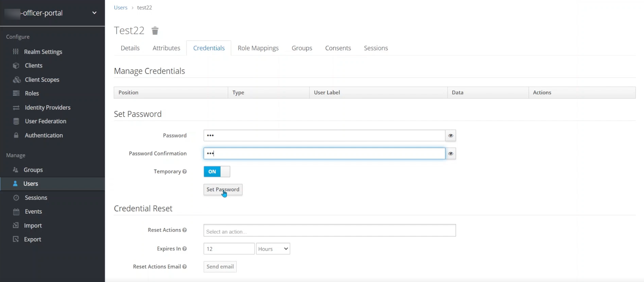Click the Identity Providers arrows icon
This screenshot has width=644, height=282.
(16, 108)
